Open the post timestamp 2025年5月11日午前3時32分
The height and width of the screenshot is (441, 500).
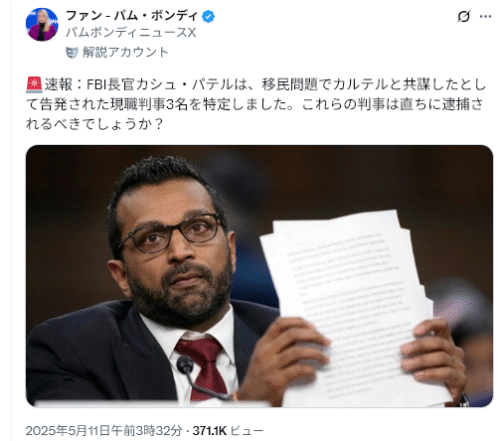click(x=104, y=431)
